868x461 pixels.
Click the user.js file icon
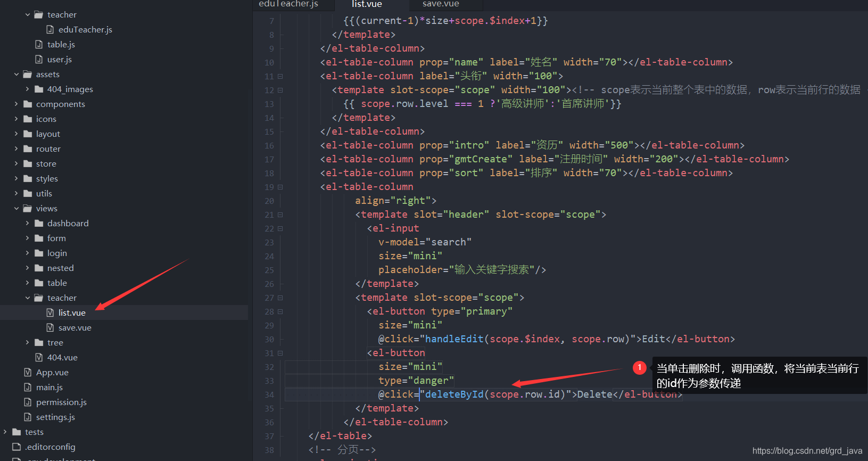39,60
